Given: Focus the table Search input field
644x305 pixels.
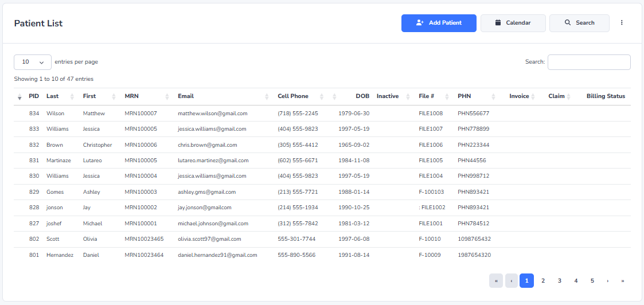Looking at the screenshot, I should (588, 62).
